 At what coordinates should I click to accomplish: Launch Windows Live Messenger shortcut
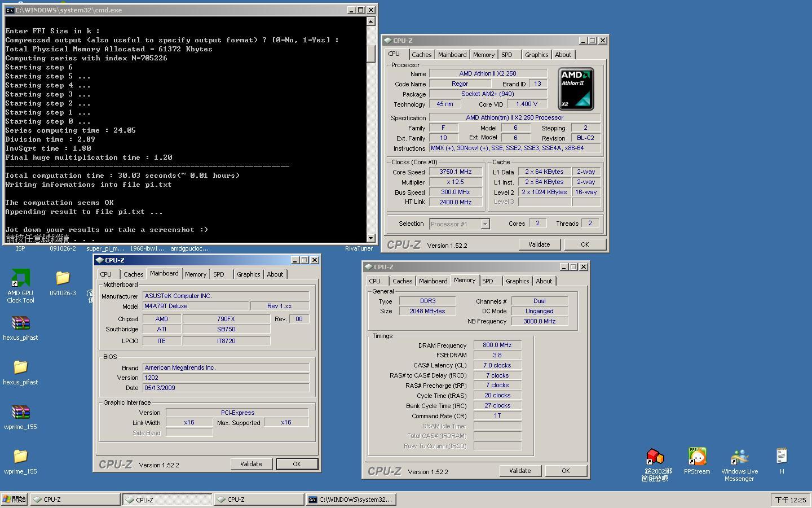[x=739, y=456]
